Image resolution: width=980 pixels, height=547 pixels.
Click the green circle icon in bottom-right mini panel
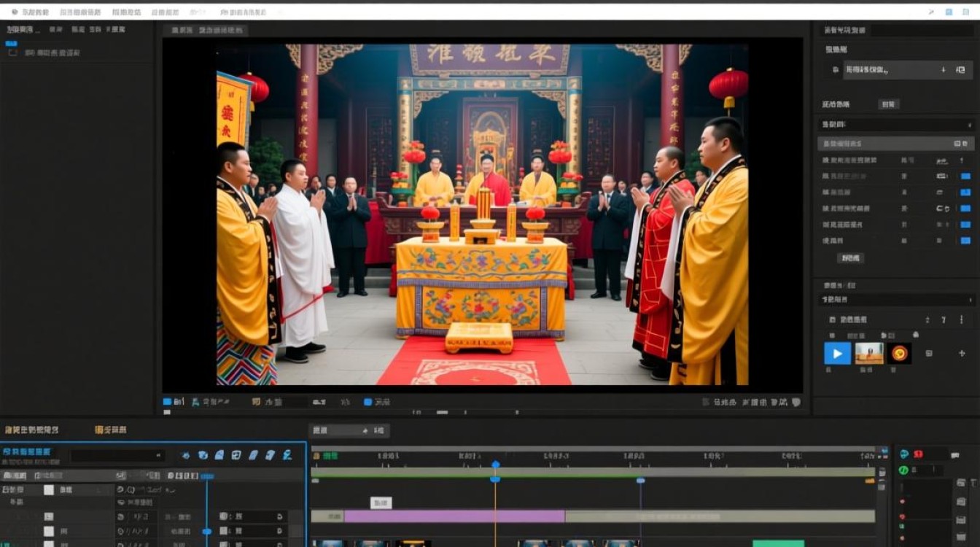coord(904,470)
